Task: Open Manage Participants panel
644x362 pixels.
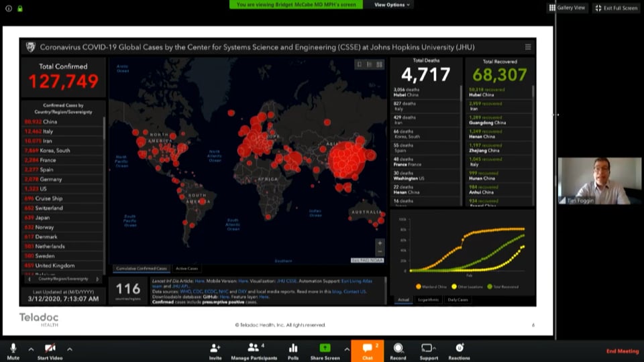Action: point(254,351)
